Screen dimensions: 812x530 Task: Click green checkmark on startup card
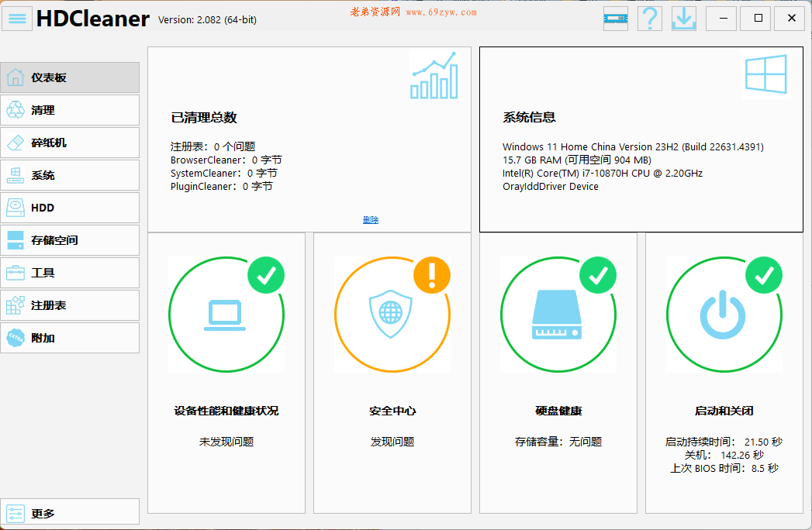click(x=764, y=275)
